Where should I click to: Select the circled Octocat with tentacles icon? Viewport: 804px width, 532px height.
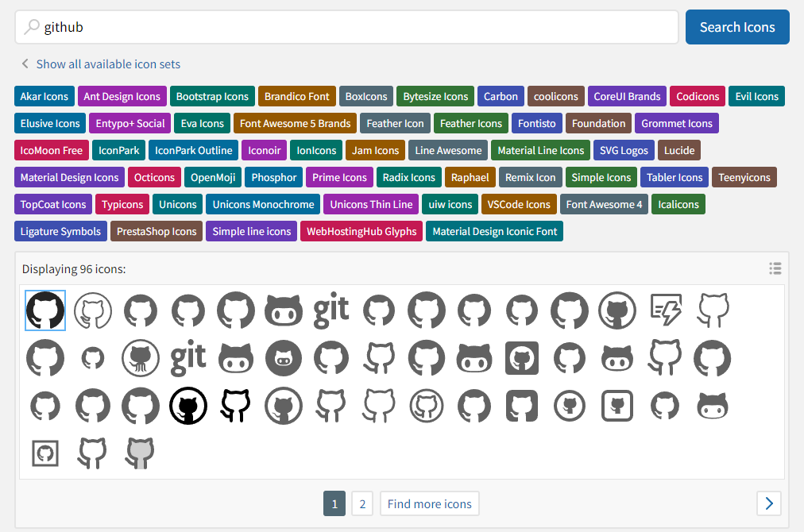coord(141,358)
